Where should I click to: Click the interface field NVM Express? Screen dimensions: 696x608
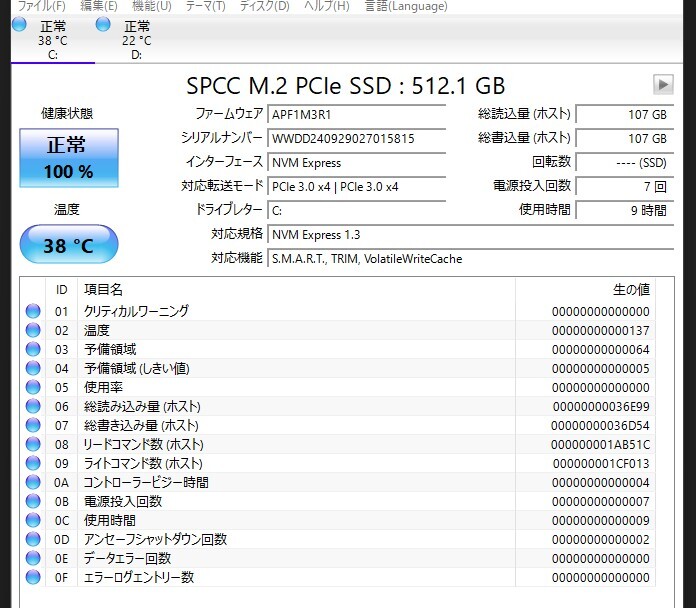356,162
